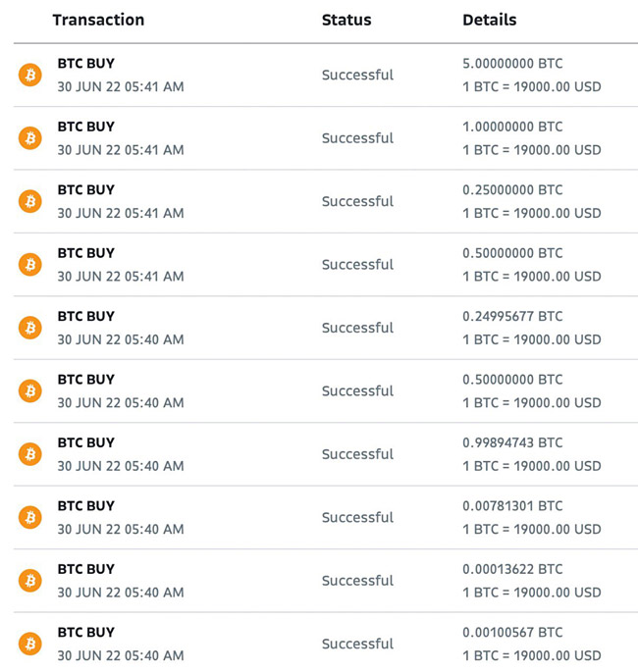This screenshot has height=672, width=638.
Task: Click the Bitcoin icon beside the 1.00000000 BTC row
Action: pyautogui.click(x=30, y=138)
